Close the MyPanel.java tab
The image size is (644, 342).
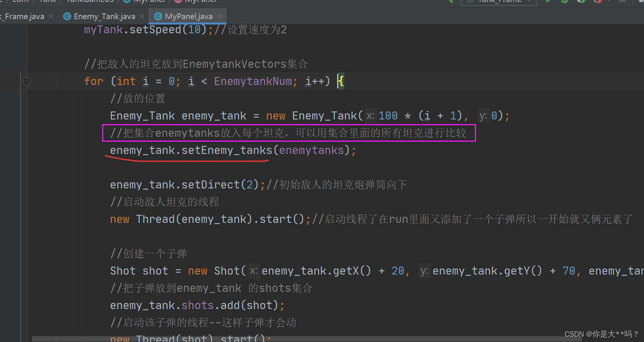tap(219, 16)
